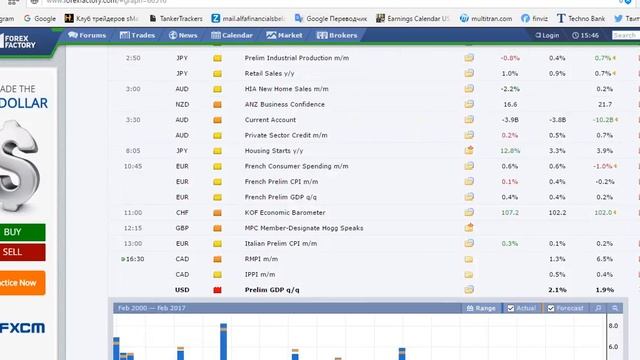
Task: Click the green BUY button in the ad
Action: coord(22,232)
